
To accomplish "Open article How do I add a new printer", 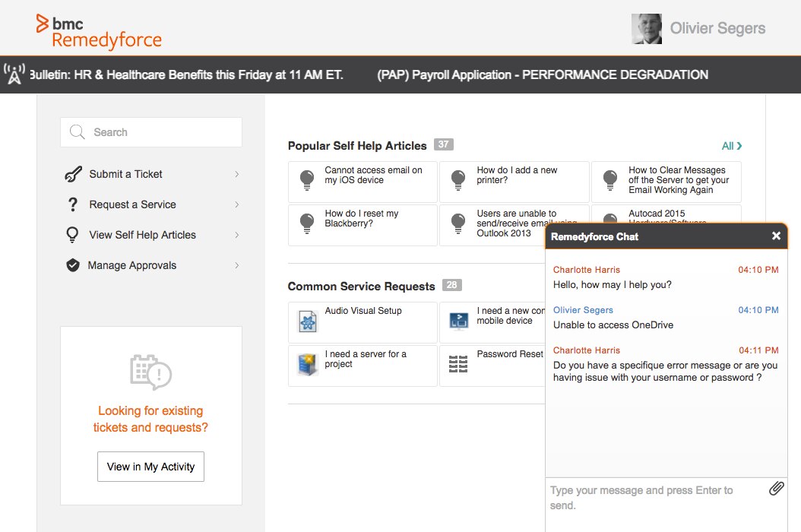I will [514, 182].
